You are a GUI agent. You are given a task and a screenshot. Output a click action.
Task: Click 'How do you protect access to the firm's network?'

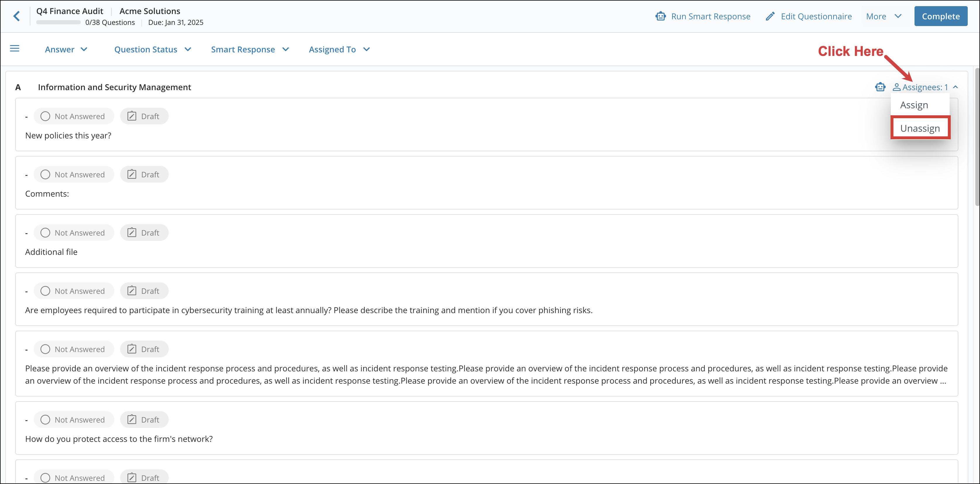coord(119,439)
